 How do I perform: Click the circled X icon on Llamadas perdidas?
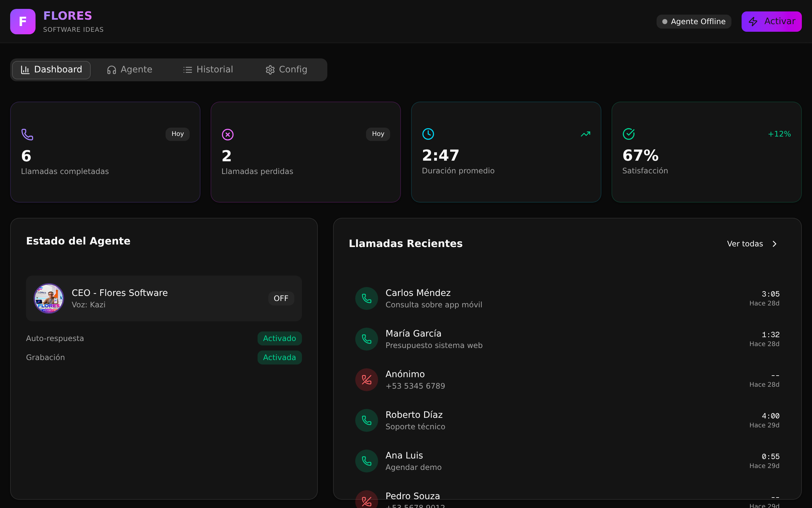click(x=228, y=134)
